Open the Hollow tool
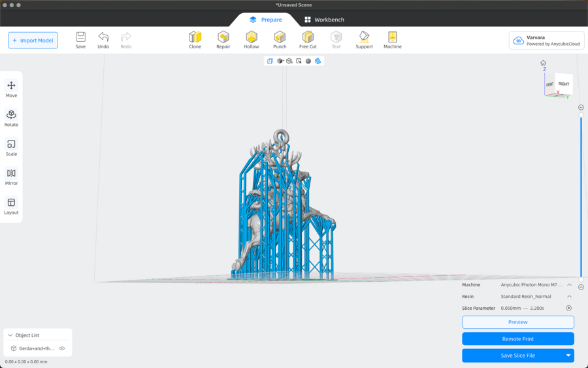This screenshot has height=368, width=588. pyautogui.click(x=252, y=40)
